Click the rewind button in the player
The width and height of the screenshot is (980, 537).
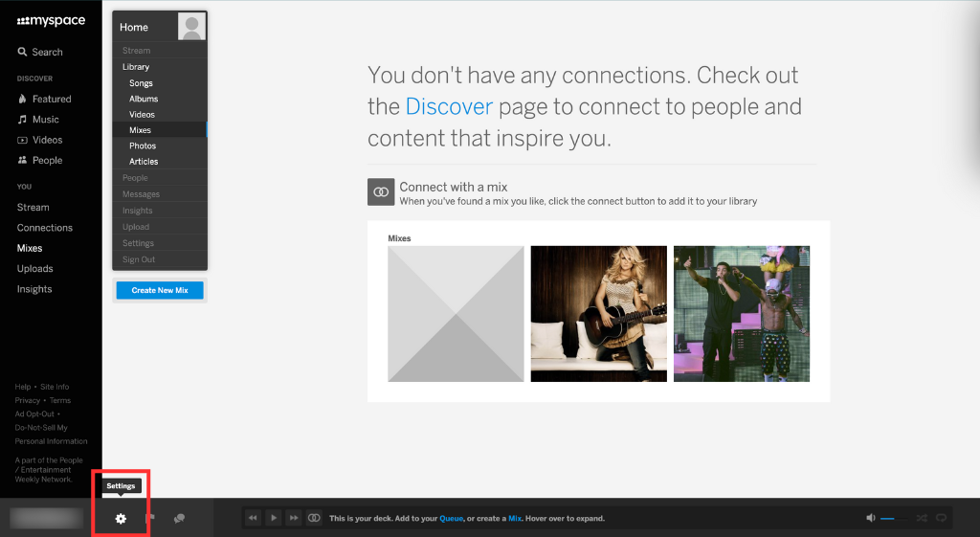[253, 518]
